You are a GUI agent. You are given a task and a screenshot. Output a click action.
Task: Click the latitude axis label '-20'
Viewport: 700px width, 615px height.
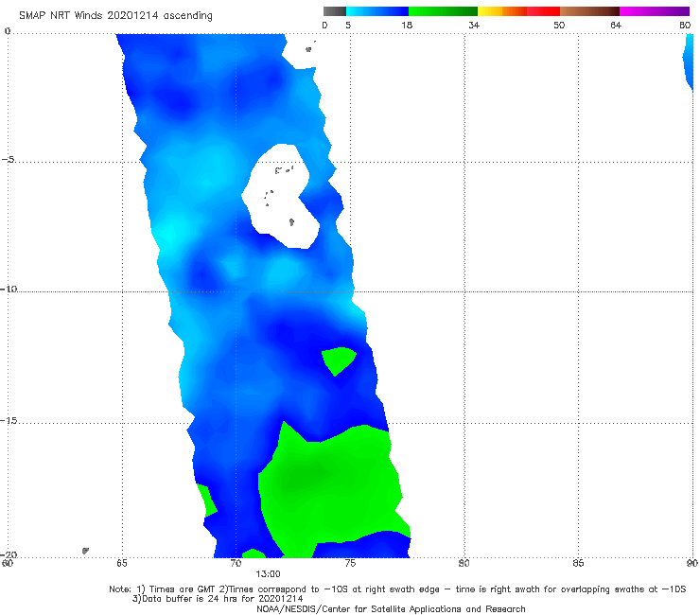click(9, 554)
